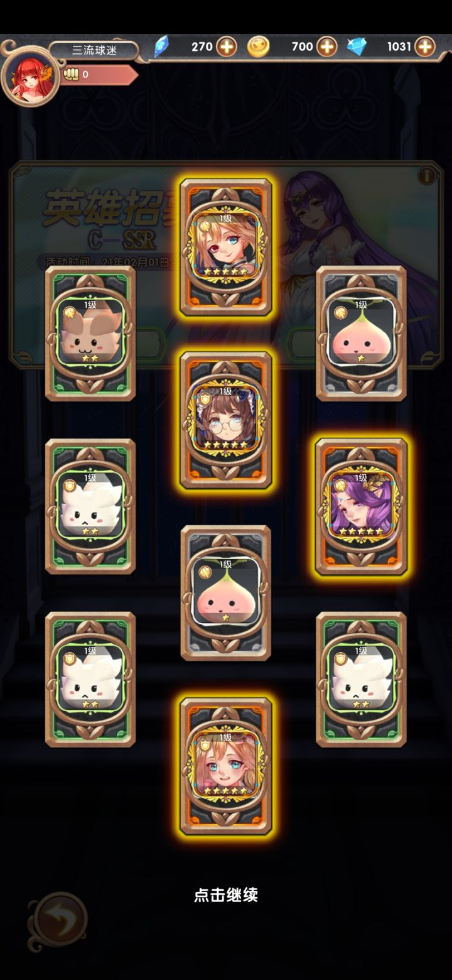This screenshot has width=452, height=980.
Task: Open the red-haired player avatar profile
Action: pyautogui.click(x=30, y=76)
